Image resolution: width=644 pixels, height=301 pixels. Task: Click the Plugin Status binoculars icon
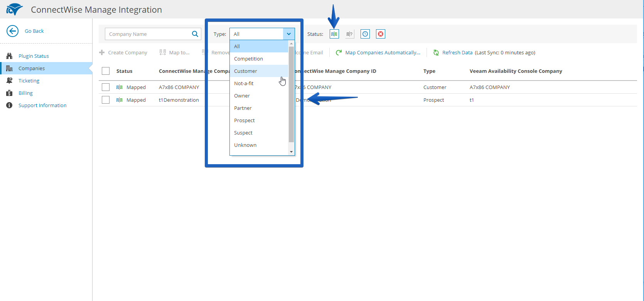tap(9, 56)
